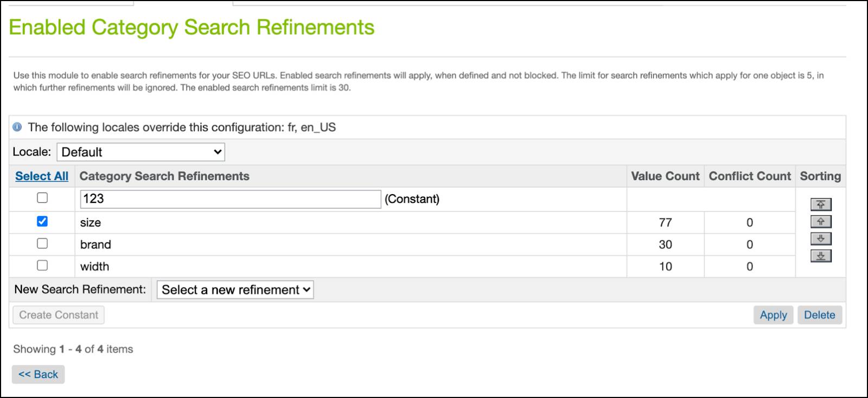Tick the checkbox for the 123 constant
The height and width of the screenshot is (398, 868).
pyautogui.click(x=42, y=198)
